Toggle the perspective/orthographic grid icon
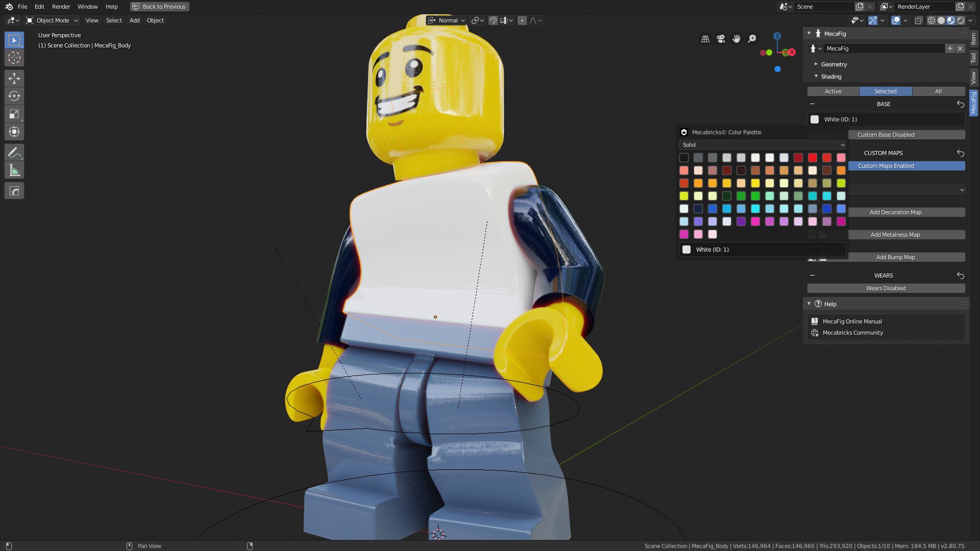This screenshot has height=551, width=980. pos(705,39)
